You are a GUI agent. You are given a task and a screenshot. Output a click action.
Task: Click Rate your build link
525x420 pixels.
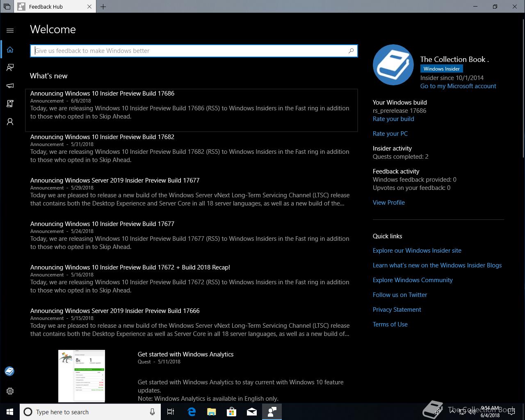pos(393,119)
